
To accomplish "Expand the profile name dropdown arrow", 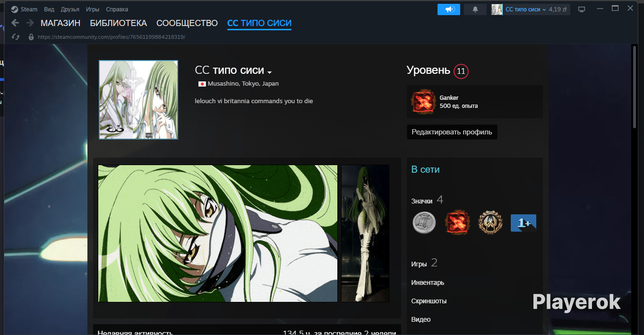I will click(269, 72).
